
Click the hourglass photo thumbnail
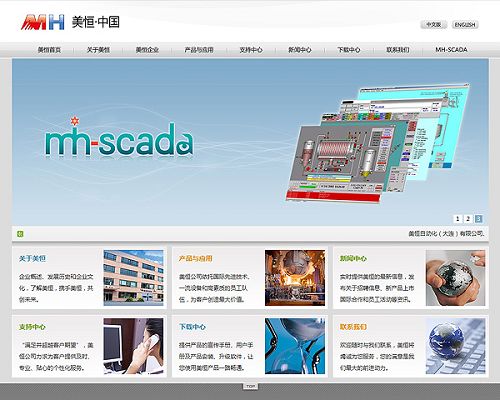[x=295, y=346]
